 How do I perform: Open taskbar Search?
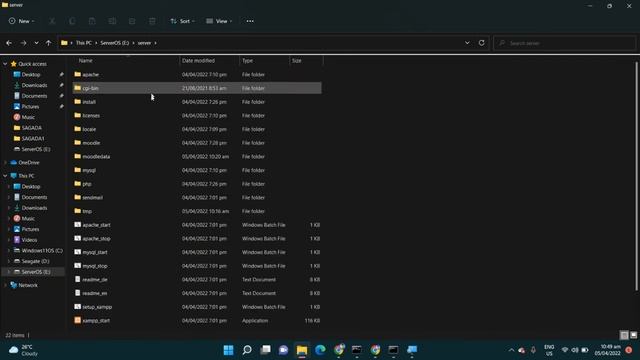click(247, 350)
